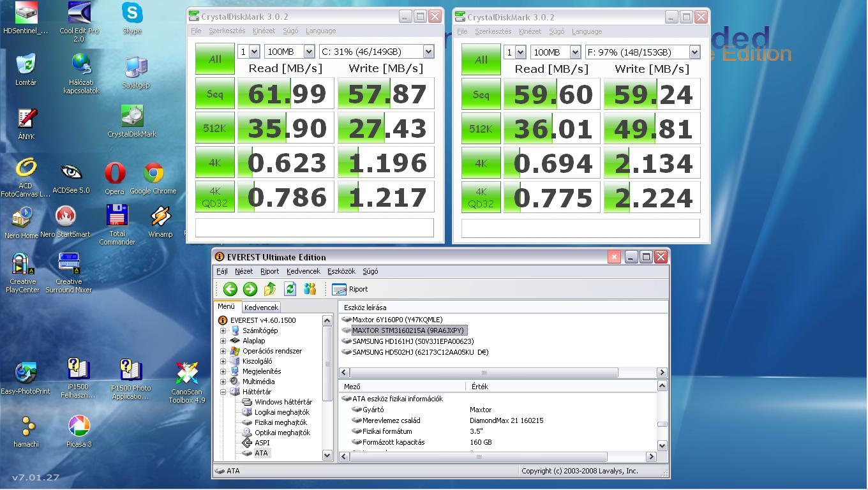Start the 512K test in the right CrystalDiskMark
Image resolution: width=868 pixels, height=490 pixels.
tap(481, 129)
